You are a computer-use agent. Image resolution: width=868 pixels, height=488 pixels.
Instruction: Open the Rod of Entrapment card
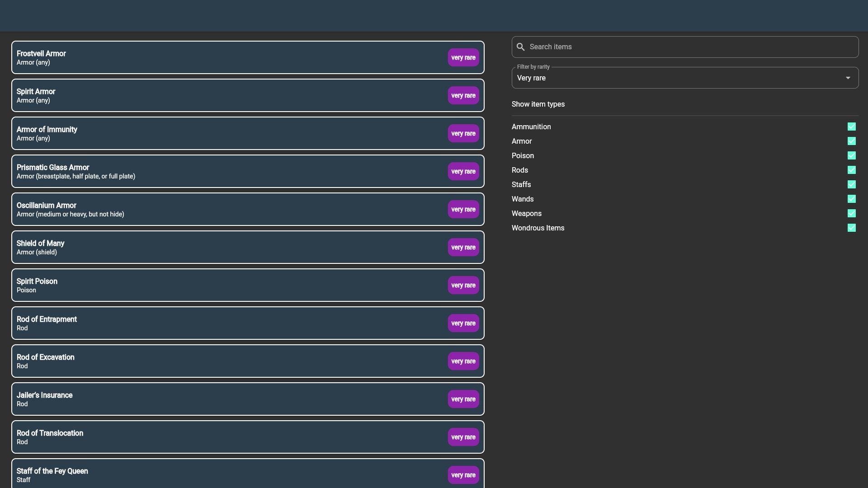pos(226,323)
